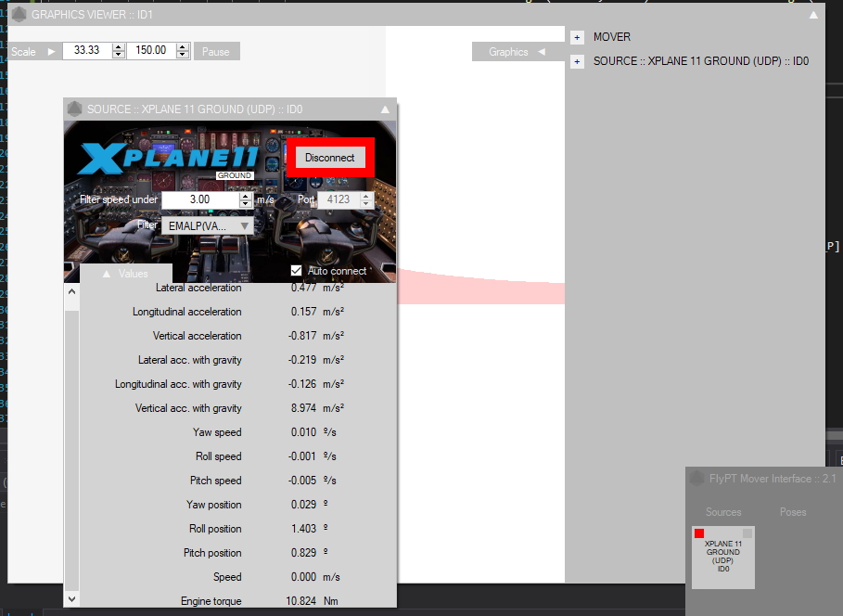The width and height of the screenshot is (843, 616).
Task: Expand the Scale panel arrow
Action: (51, 52)
